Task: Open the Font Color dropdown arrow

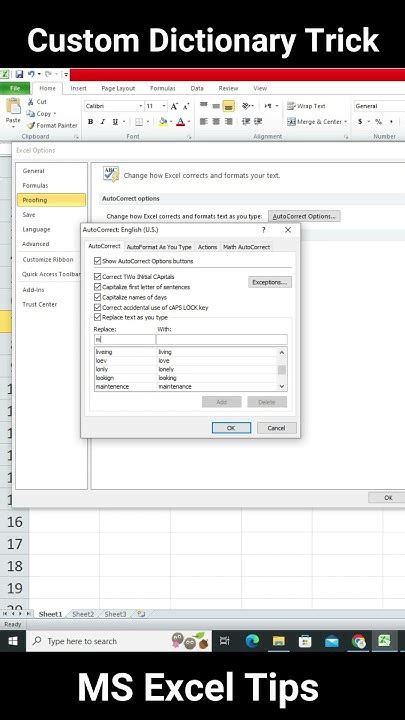Action: point(189,122)
